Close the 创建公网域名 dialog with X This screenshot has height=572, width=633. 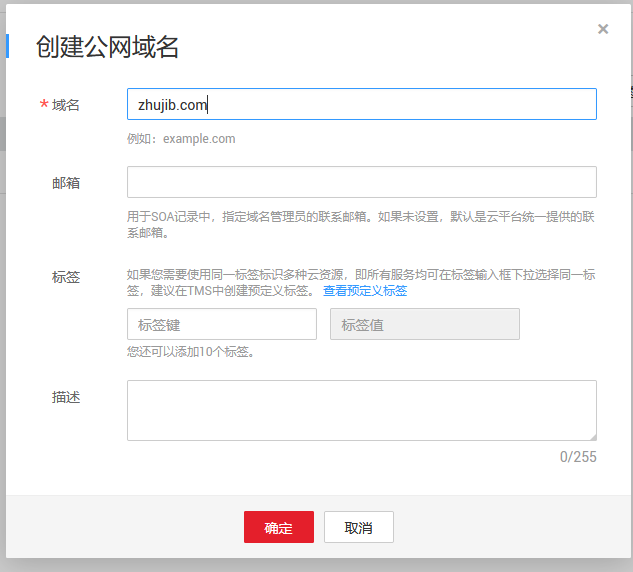tap(603, 29)
